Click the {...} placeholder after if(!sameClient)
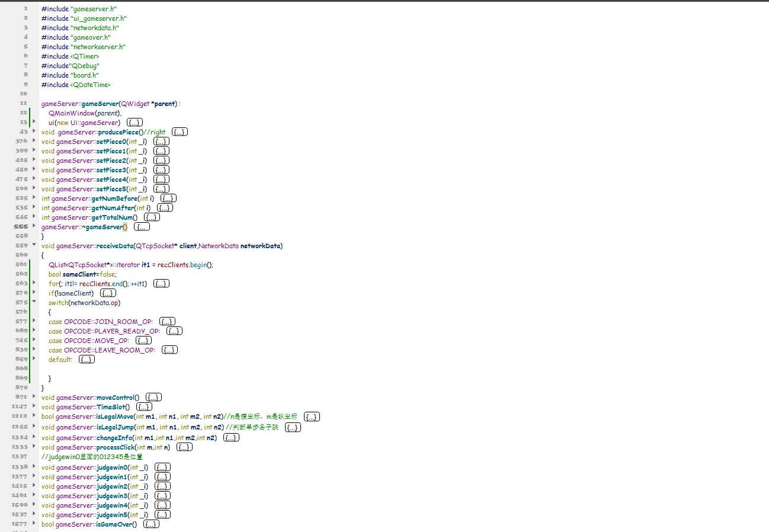The height and width of the screenshot is (532, 769). click(108, 293)
